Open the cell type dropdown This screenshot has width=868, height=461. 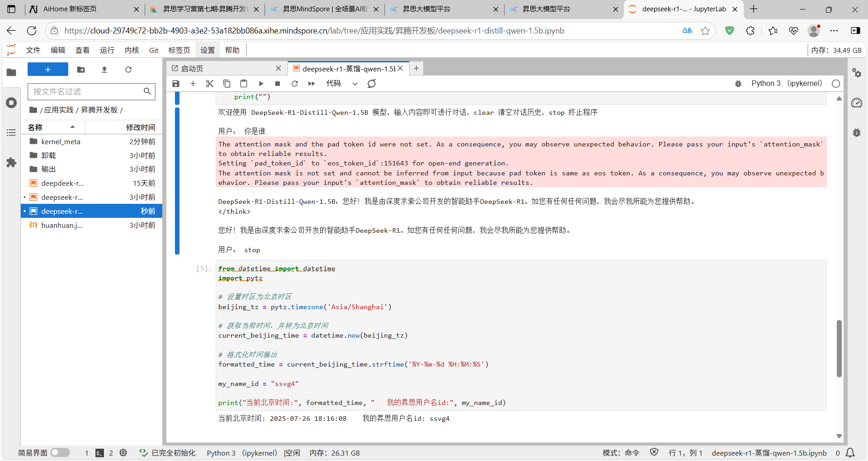(x=341, y=84)
